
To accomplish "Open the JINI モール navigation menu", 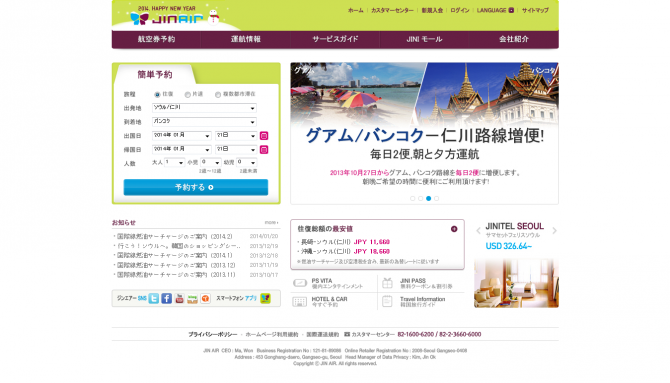I will [x=424, y=39].
